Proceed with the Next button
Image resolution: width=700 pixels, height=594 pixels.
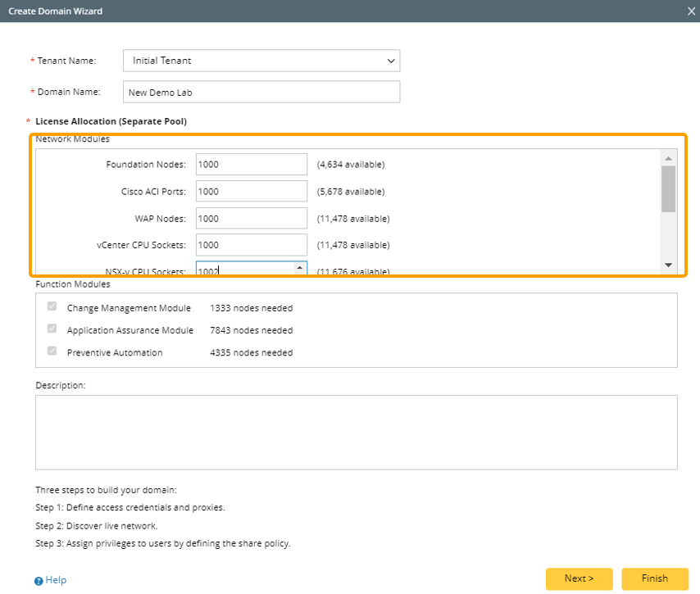coord(579,578)
